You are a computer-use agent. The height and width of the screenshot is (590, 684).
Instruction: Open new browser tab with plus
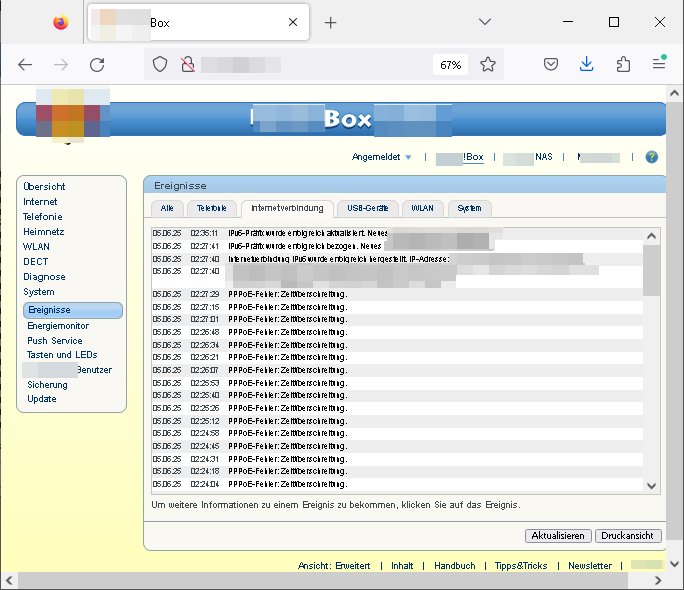pos(331,22)
